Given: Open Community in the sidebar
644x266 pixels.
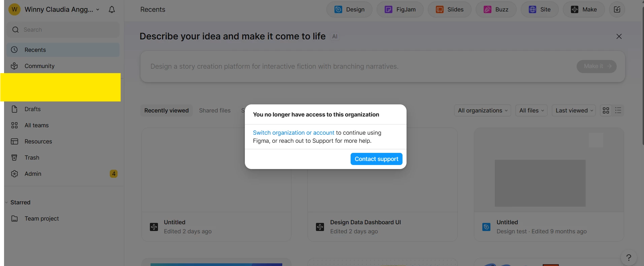Looking at the screenshot, I should click(x=63, y=66).
